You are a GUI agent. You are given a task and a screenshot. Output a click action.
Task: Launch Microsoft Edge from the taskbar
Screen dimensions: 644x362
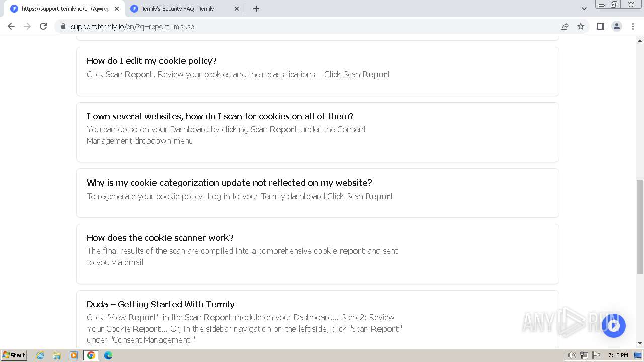tap(108, 355)
